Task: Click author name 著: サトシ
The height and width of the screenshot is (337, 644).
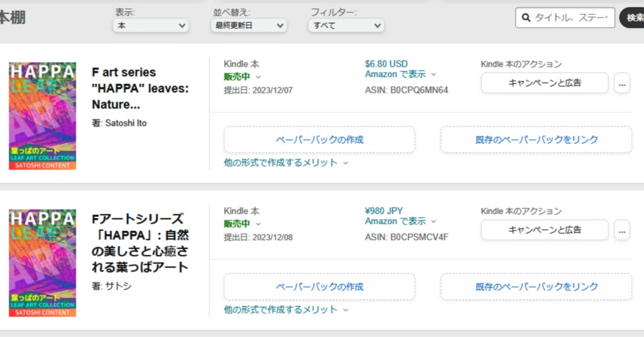Action: pos(112,286)
